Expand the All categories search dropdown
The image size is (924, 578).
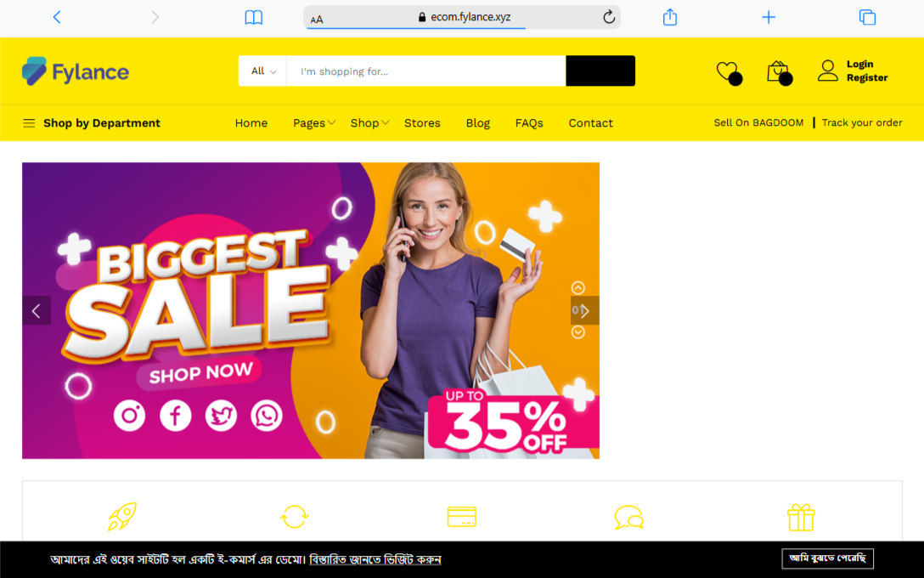point(262,71)
